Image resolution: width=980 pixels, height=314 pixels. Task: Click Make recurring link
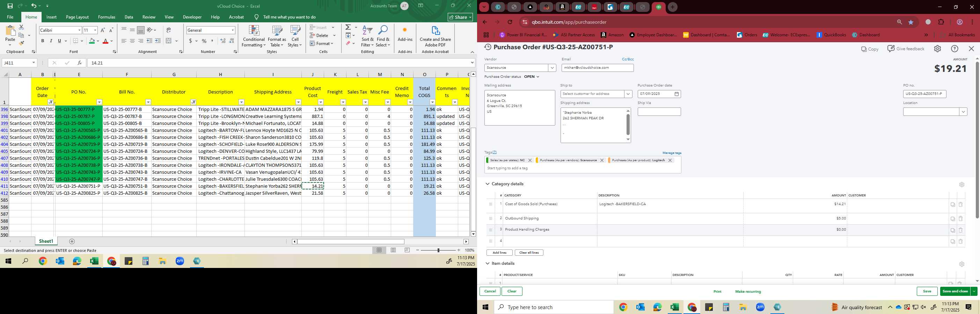click(x=748, y=292)
